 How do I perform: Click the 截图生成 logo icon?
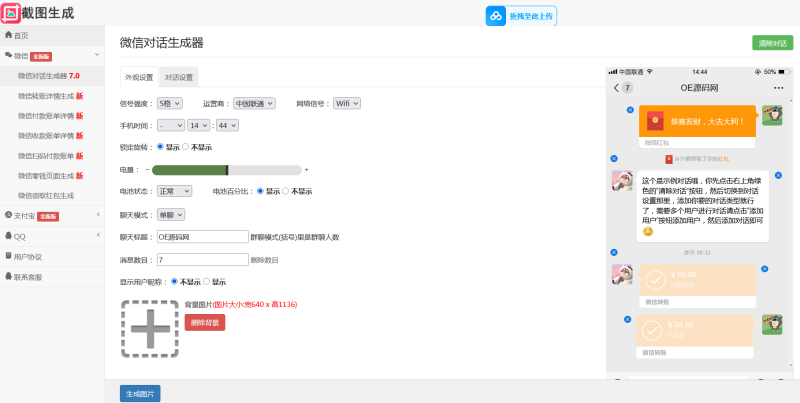(11, 13)
